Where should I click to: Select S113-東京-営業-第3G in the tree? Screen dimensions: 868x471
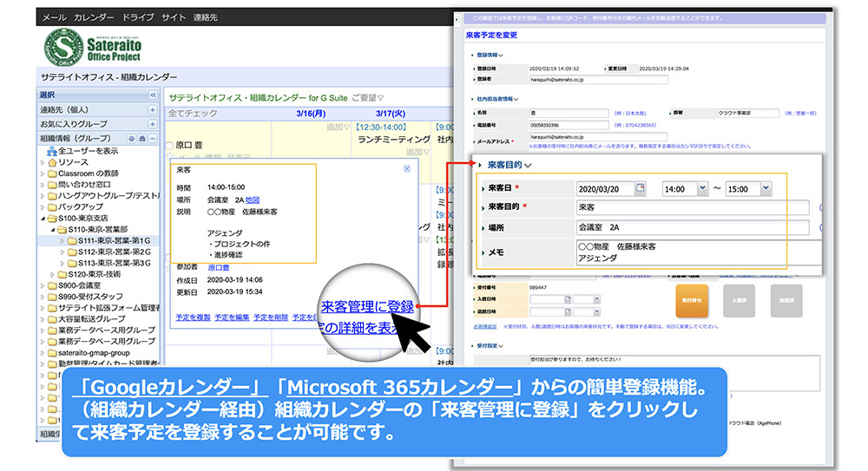point(114,264)
